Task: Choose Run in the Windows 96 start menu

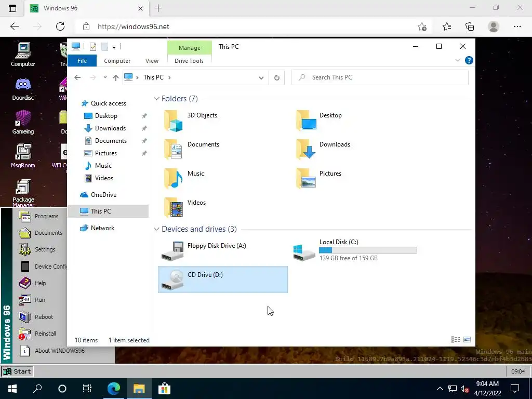Action: pyautogui.click(x=39, y=300)
